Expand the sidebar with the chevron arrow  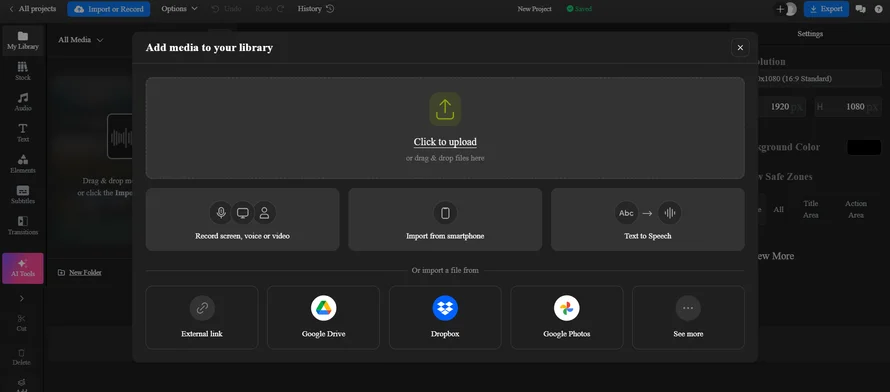(22, 298)
